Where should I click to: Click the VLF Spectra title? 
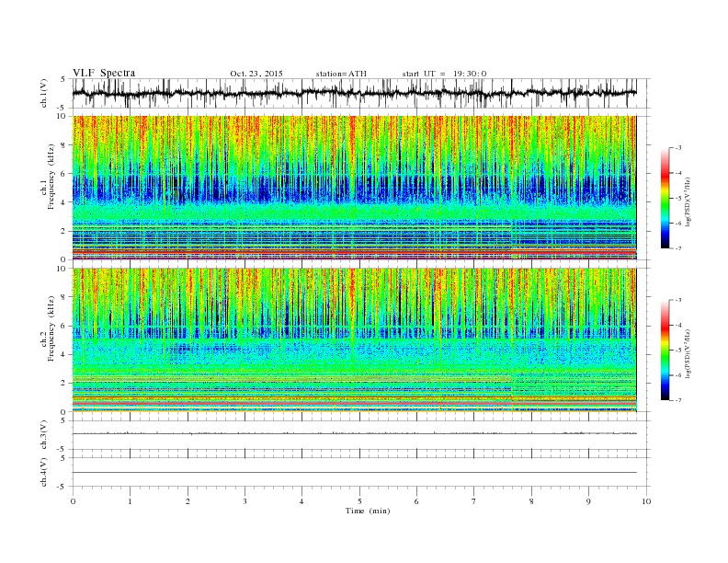point(104,73)
